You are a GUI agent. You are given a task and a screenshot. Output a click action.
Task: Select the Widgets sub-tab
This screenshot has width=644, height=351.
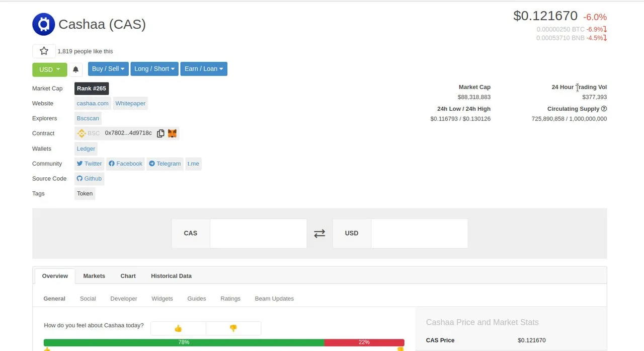point(162,299)
